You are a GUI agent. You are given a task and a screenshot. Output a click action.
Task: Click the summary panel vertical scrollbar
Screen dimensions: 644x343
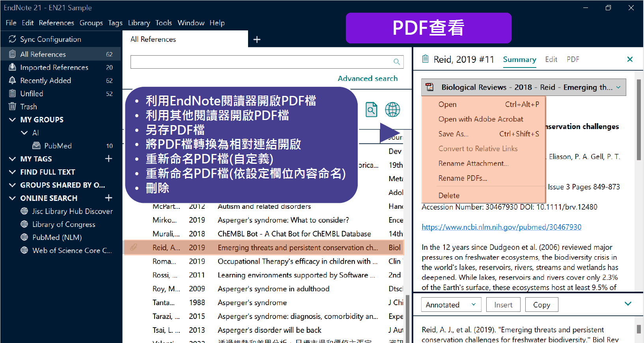(x=639, y=120)
